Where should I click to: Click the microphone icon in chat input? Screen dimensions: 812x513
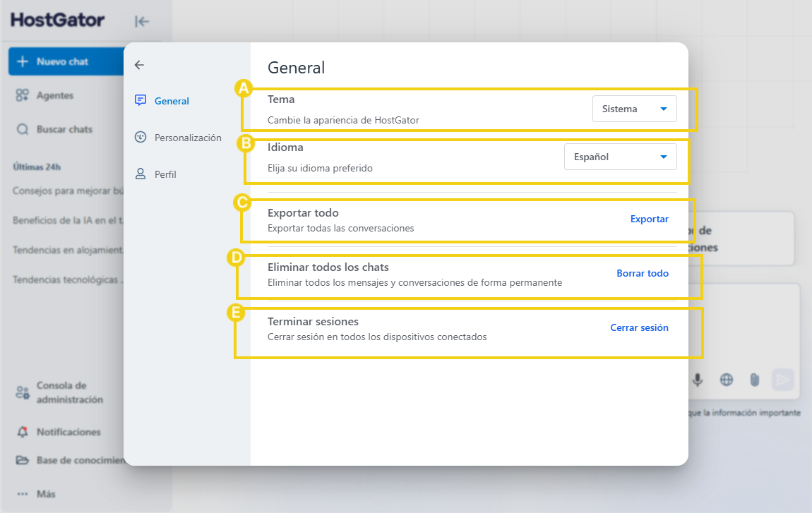click(x=698, y=380)
